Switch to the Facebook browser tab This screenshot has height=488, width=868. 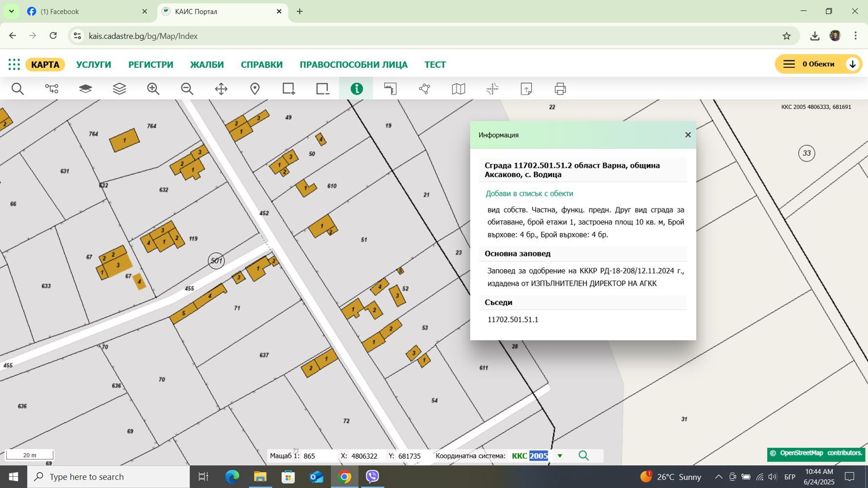[88, 11]
